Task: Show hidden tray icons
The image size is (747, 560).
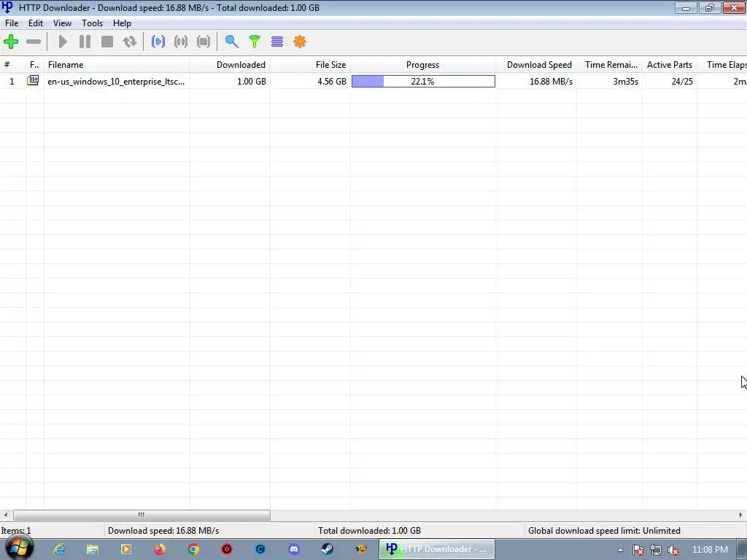Action: [x=620, y=550]
